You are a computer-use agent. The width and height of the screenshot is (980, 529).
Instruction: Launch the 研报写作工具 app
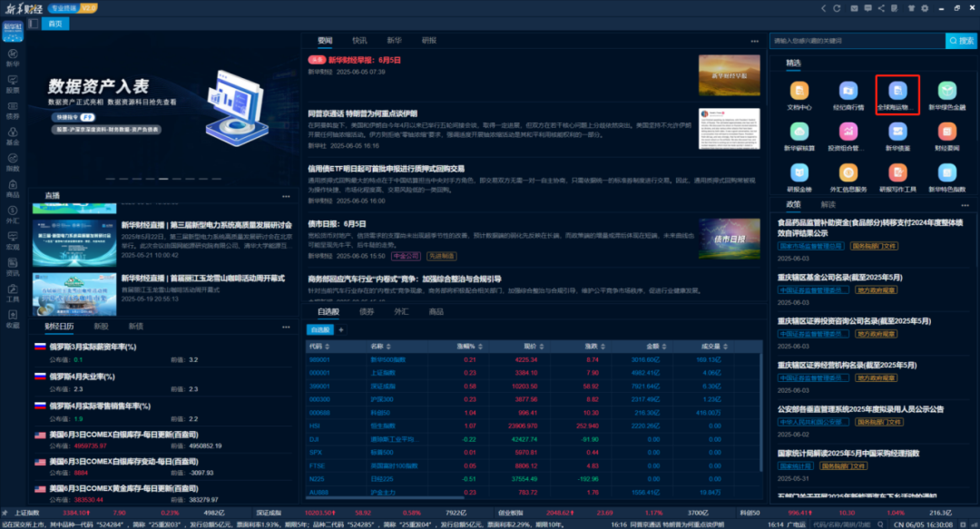click(x=897, y=171)
